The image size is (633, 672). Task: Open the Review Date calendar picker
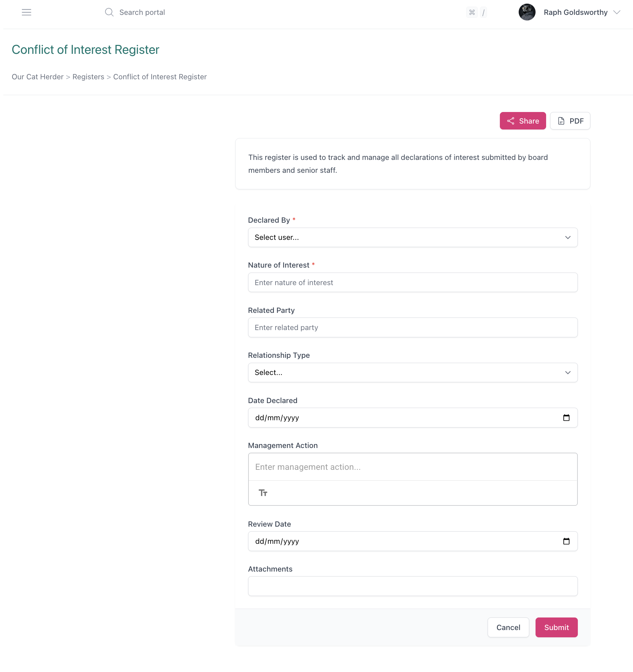[x=566, y=541]
